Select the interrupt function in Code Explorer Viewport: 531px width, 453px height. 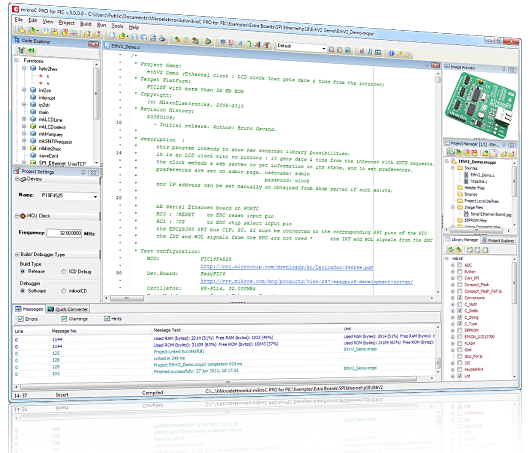tap(47, 98)
